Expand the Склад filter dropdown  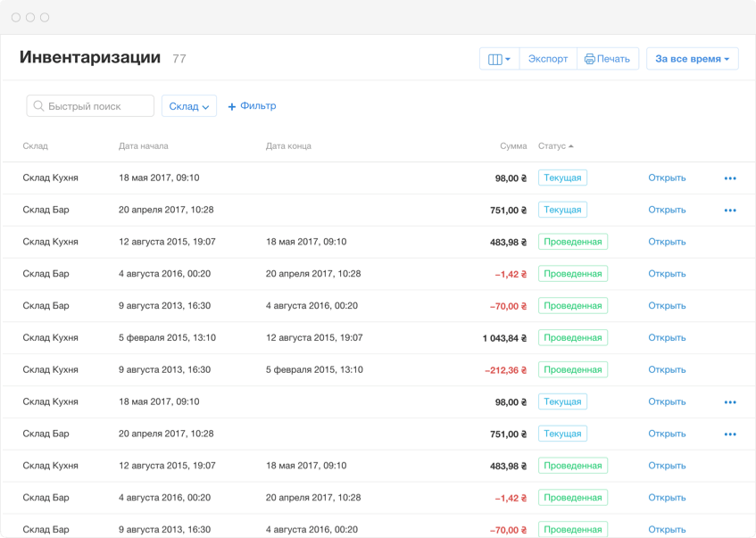coord(188,106)
